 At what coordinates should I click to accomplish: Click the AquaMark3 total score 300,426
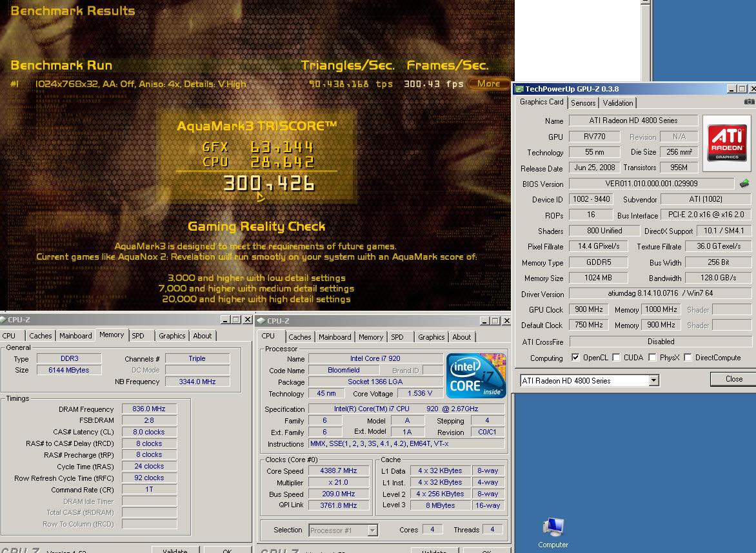click(269, 184)
